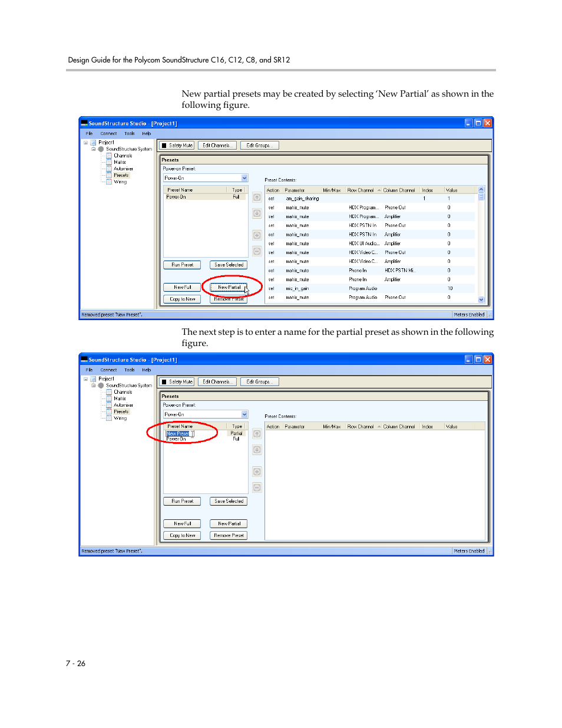Click the Preset Name column header in second figure
Viewport: 562px width, 728px height.
pyautogui.click(x=195, y=427)
